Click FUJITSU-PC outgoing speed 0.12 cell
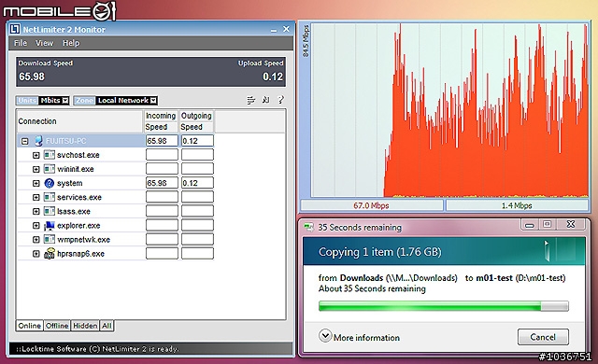 coord(197,141)
